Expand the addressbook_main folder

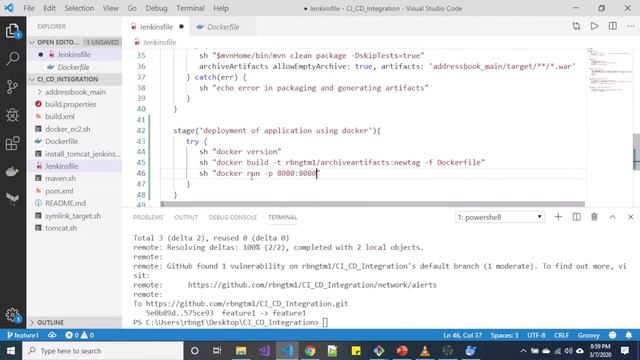point(75,92)
